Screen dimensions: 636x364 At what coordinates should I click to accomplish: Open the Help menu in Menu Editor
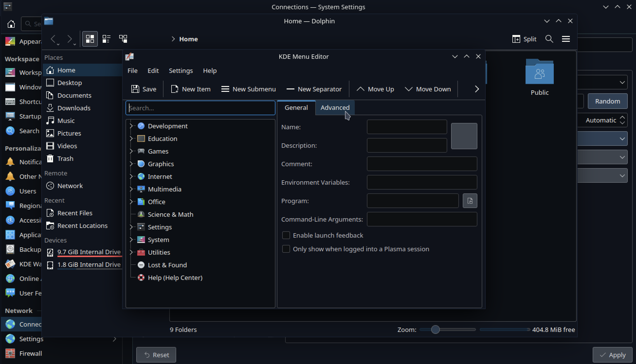209,71
